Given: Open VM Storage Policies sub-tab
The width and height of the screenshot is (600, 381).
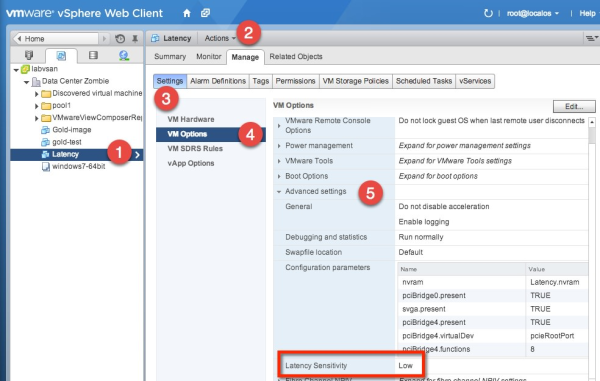Looking at the screenshot, I should click(x=355, y=81).
